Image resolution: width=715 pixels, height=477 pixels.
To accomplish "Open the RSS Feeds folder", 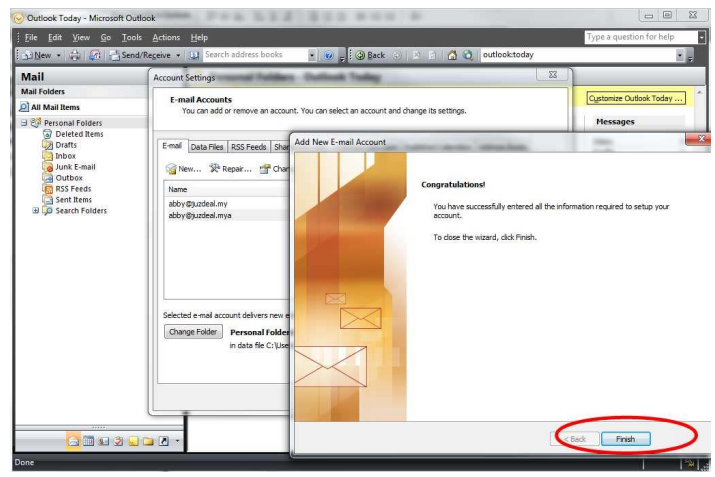I will click(x=73, y=189).
